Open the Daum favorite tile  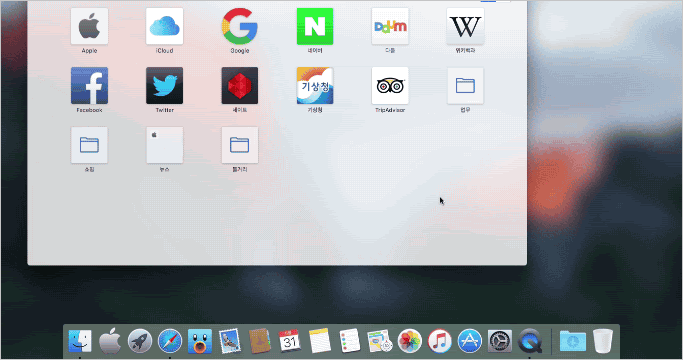(390, 26)
